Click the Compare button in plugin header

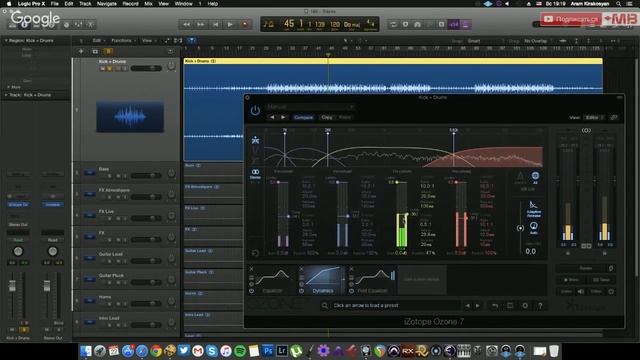pos(303,117)
